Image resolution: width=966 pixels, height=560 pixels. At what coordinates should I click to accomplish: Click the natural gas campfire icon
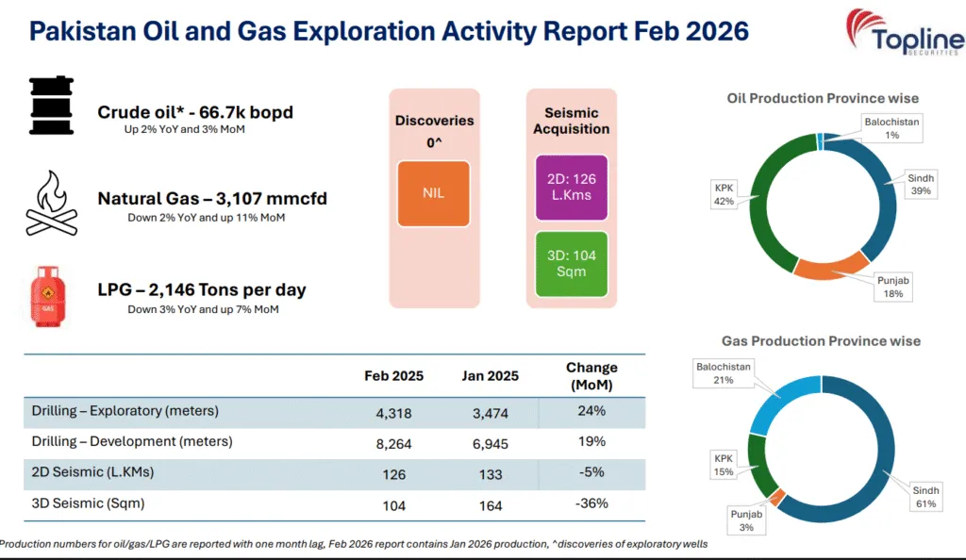point(53,203)
